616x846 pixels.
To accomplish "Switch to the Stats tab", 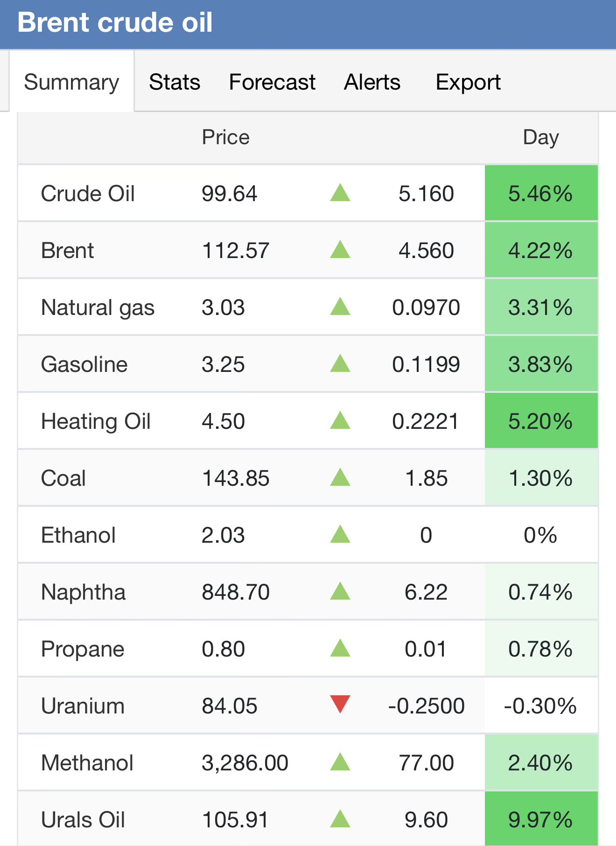I will (175, 82).
